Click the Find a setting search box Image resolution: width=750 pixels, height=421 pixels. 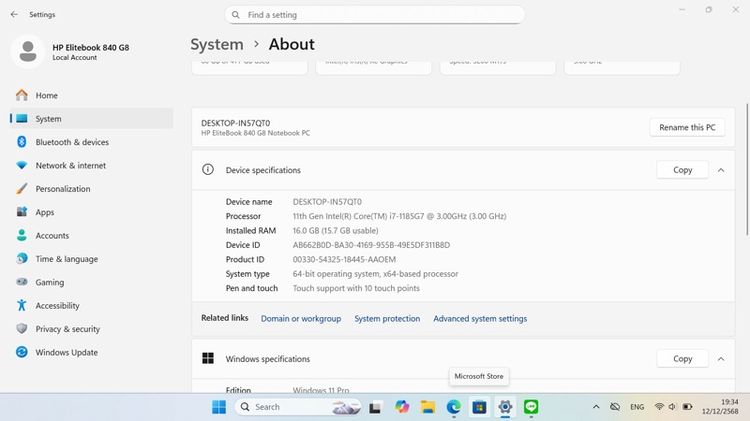[375, 15]
